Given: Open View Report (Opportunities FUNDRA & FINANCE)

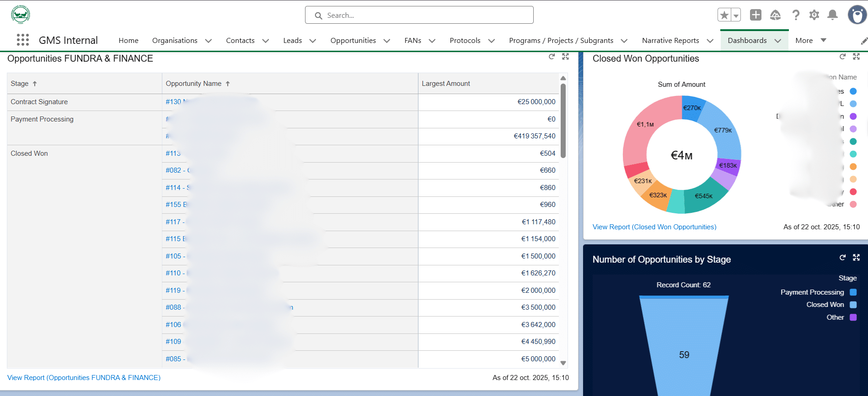Looking at the screenshot, I should 84,378.
